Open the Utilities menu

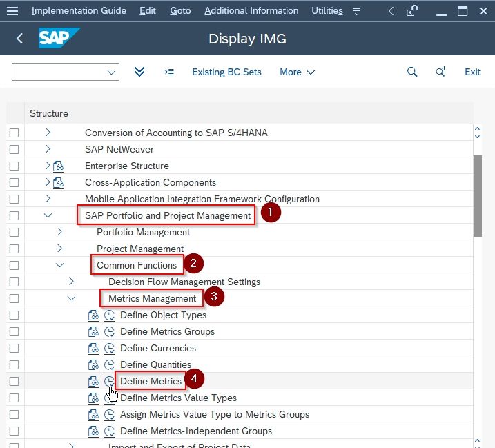pyautogui.click(x=327, y=11)
